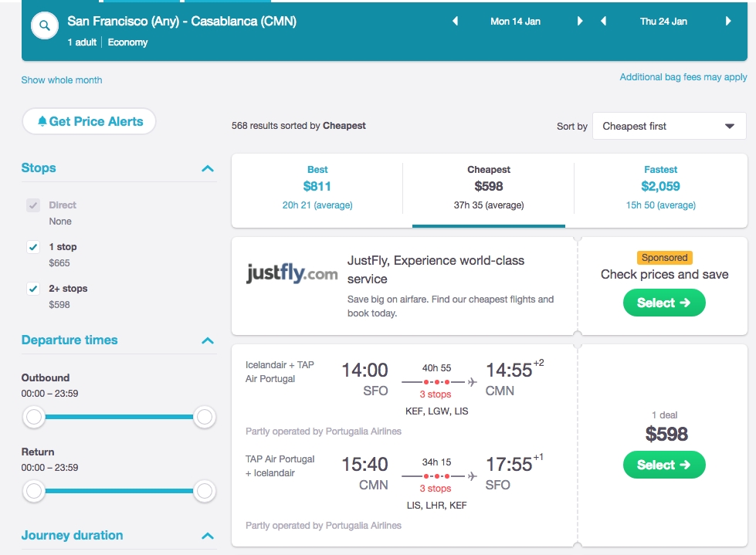This screenshot has width=756, height=555.
Task: Click the 1 deal label
Action: (x=664, y=415)
